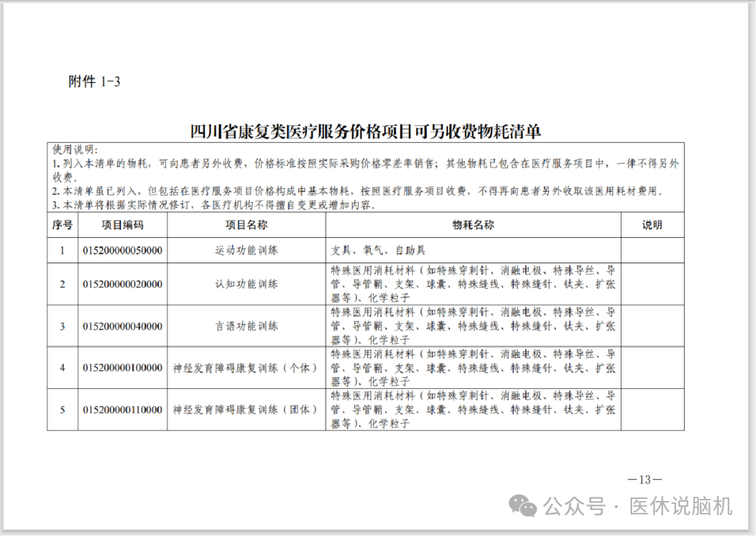Image resolution: width=756 pixels, height=536 pixels.
Task: Click the 运动功能训练 cell
Action: 246,251
